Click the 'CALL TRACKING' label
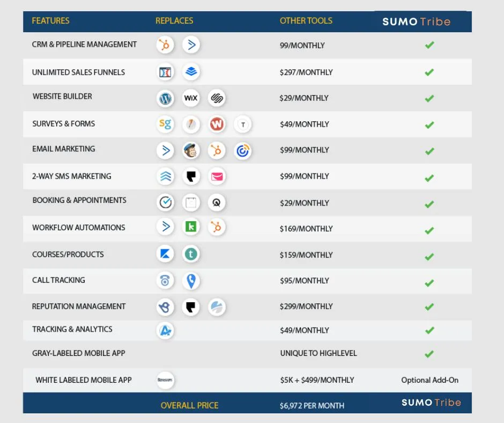The image size is (504, 423). coord(58,280)
